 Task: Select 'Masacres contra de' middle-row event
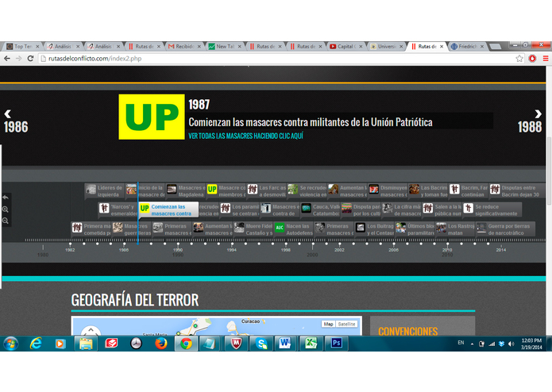[280, 210]
